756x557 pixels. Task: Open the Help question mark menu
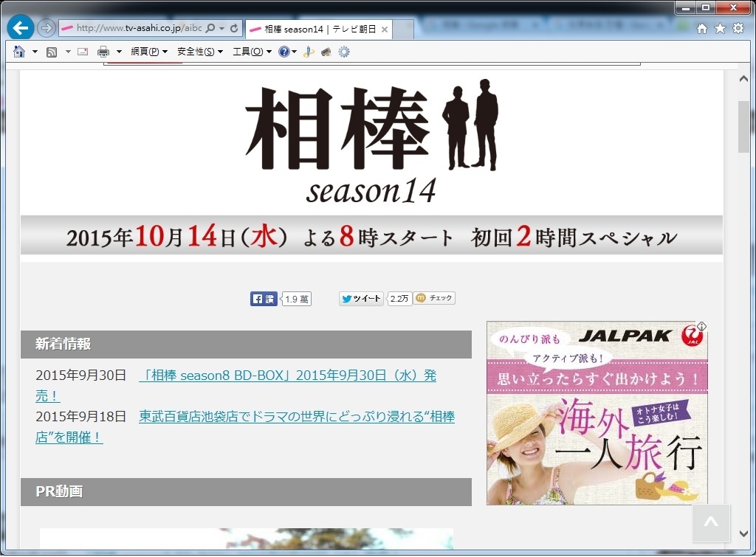287,52
